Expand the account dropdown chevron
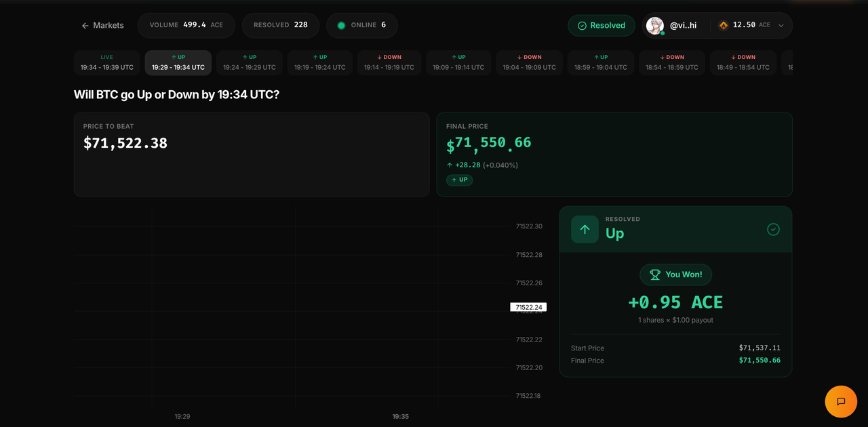 tap(781, 26)
